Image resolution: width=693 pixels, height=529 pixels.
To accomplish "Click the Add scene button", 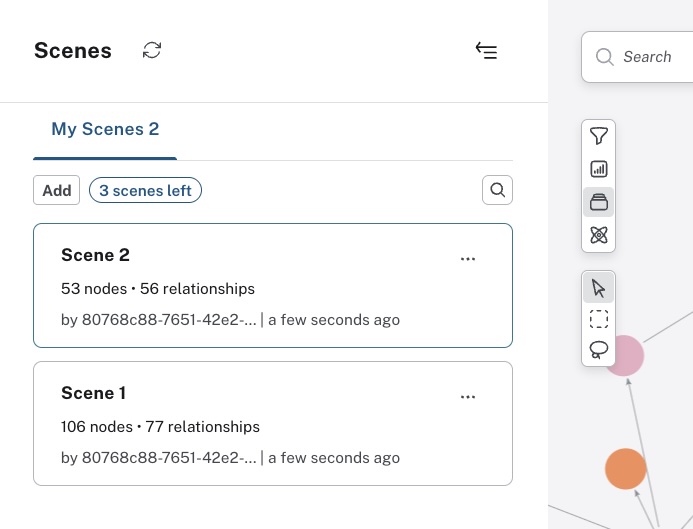I will pyautogui.click(x=57, y=190).
